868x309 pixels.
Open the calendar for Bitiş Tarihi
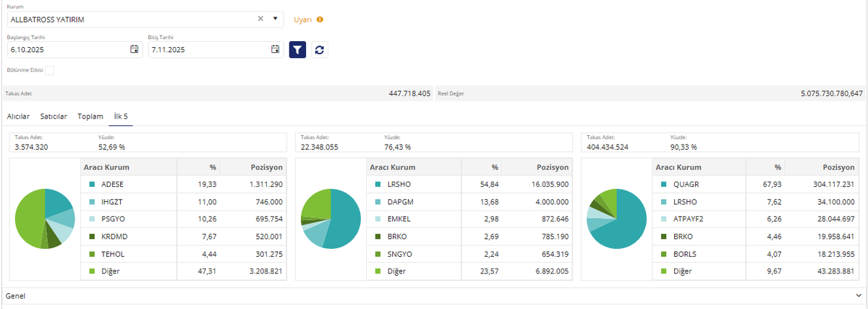point(275,49)
